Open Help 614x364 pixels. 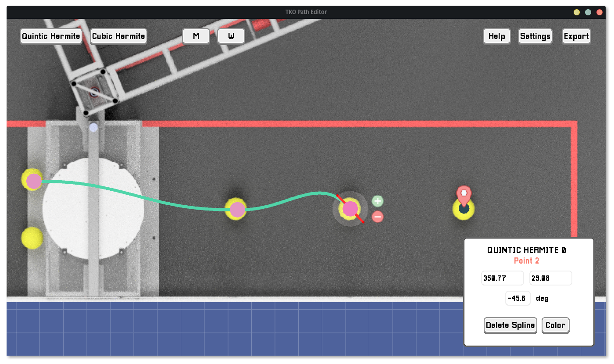click(x=497, y=36)
